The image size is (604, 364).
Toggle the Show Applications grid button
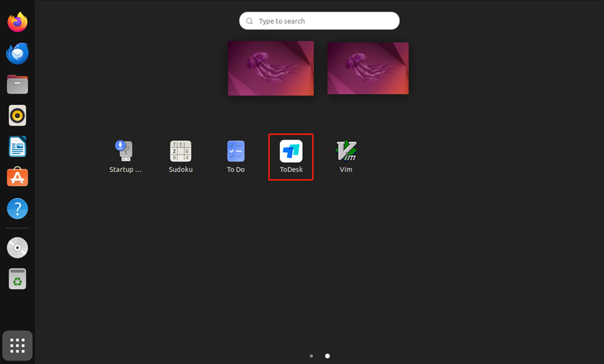[x=17, y=346]
